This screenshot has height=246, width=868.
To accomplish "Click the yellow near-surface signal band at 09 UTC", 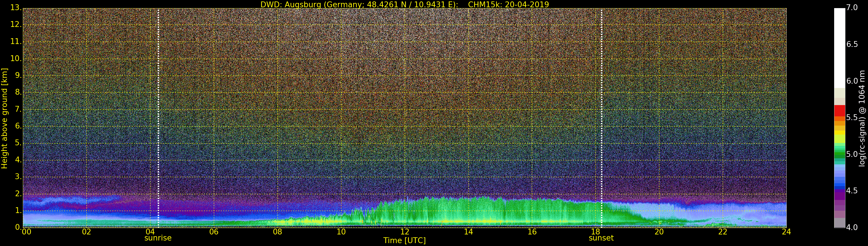I will 309,221.
